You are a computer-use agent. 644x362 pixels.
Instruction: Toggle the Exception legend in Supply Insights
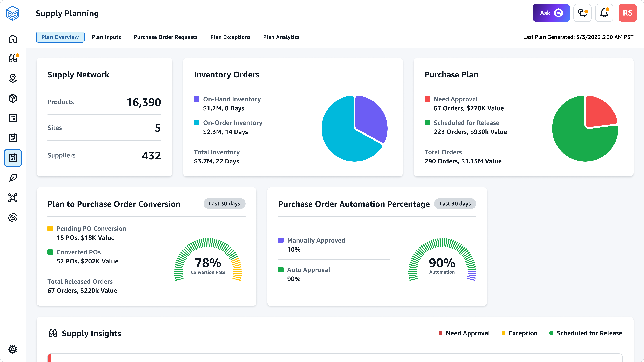pyautogui.click(x=520, y=333)
